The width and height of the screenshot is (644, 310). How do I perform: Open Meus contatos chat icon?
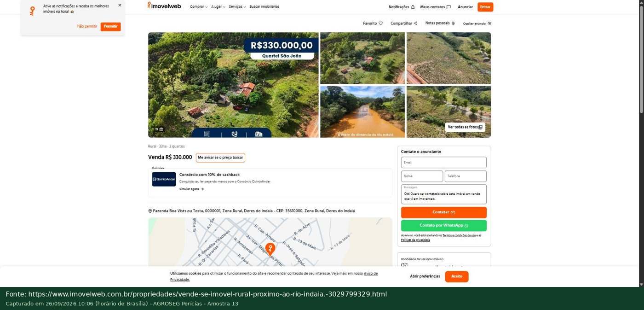448,7
